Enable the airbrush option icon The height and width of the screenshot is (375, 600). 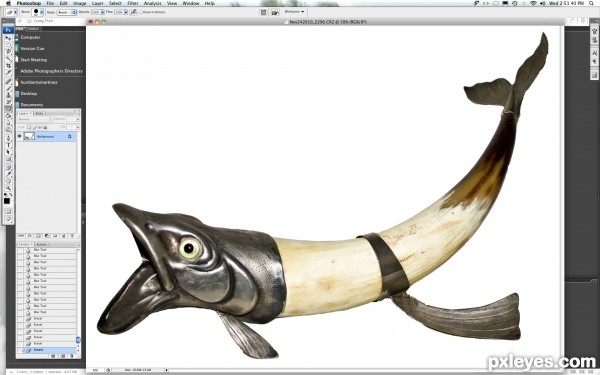(x=134, y=12)
